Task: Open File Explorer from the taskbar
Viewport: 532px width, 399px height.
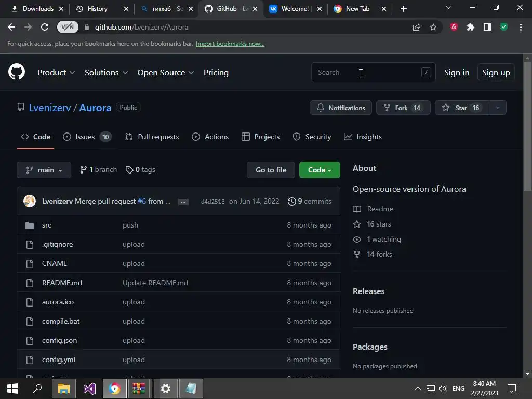Action: (64, 389)
